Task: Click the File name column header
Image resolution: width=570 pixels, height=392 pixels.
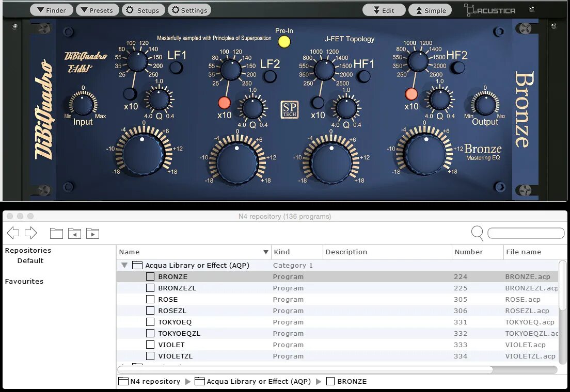Action: pos(535,252)
